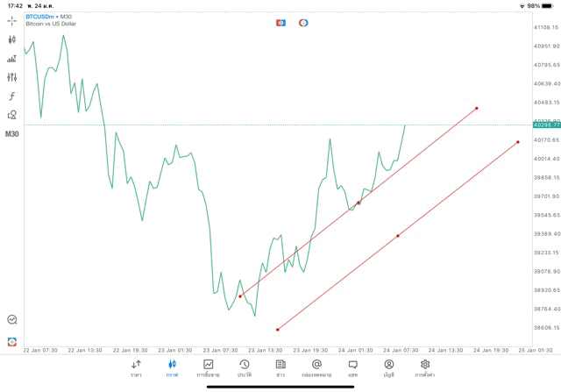
Task: Activate the crosshair cursor tool
Action: coord(12,21)
